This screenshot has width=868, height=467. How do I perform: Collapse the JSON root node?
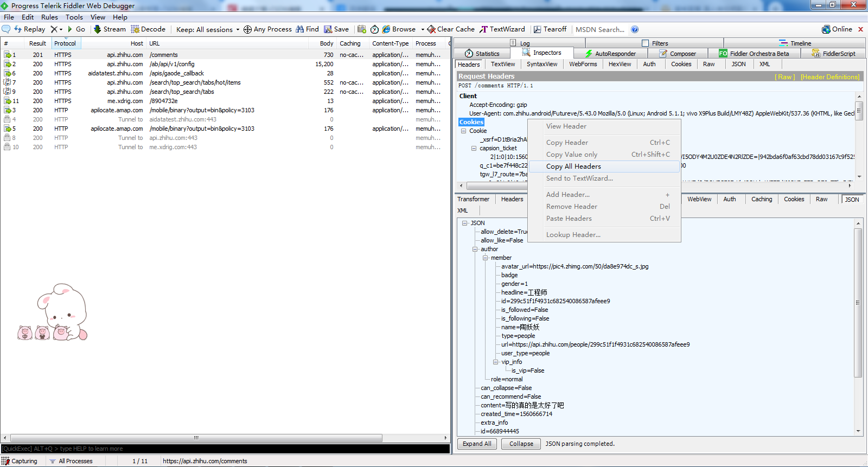pyautogui.click(x=465, y=223)
